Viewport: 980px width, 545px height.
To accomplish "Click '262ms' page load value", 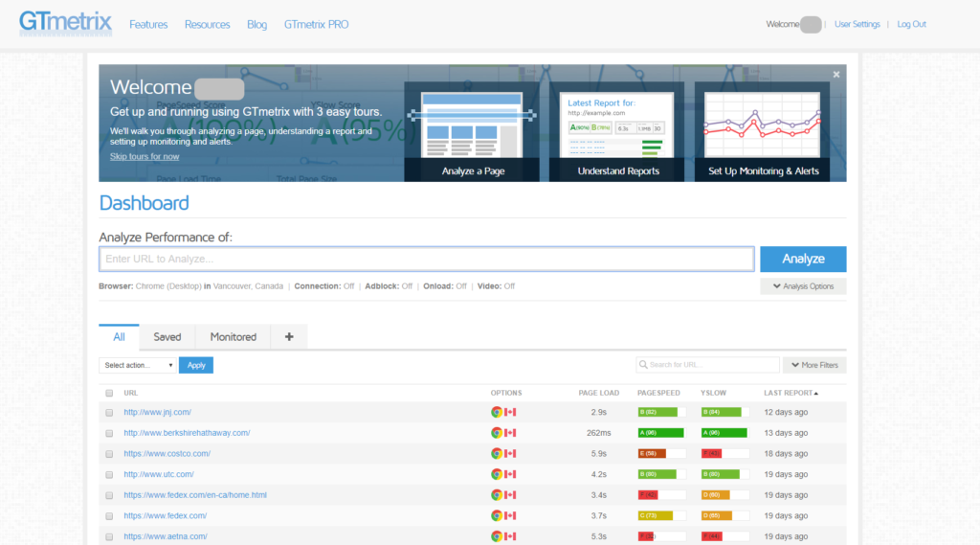I will [x=599, y=433].
